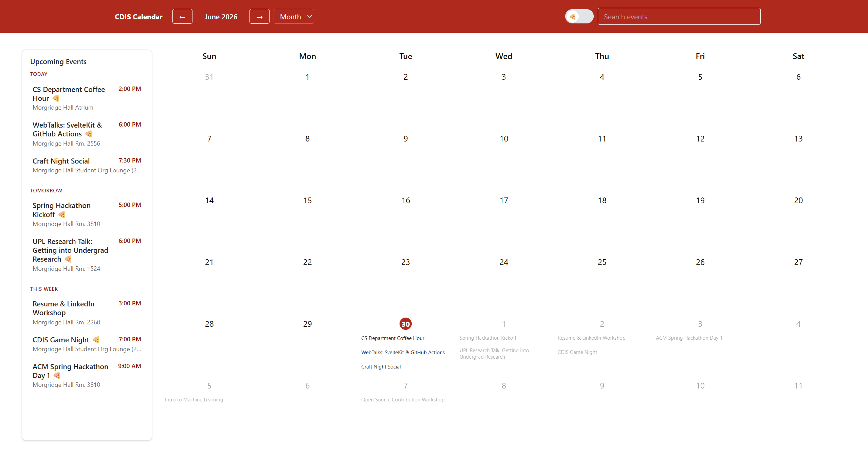Open UPL Research Talk sidebar event

click(x=87, y=255)
